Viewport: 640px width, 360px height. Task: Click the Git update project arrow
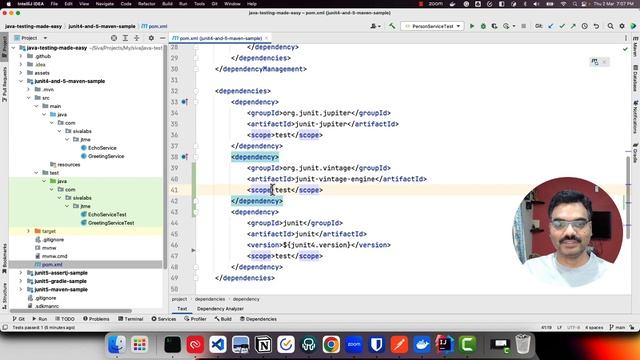point(551,26)
